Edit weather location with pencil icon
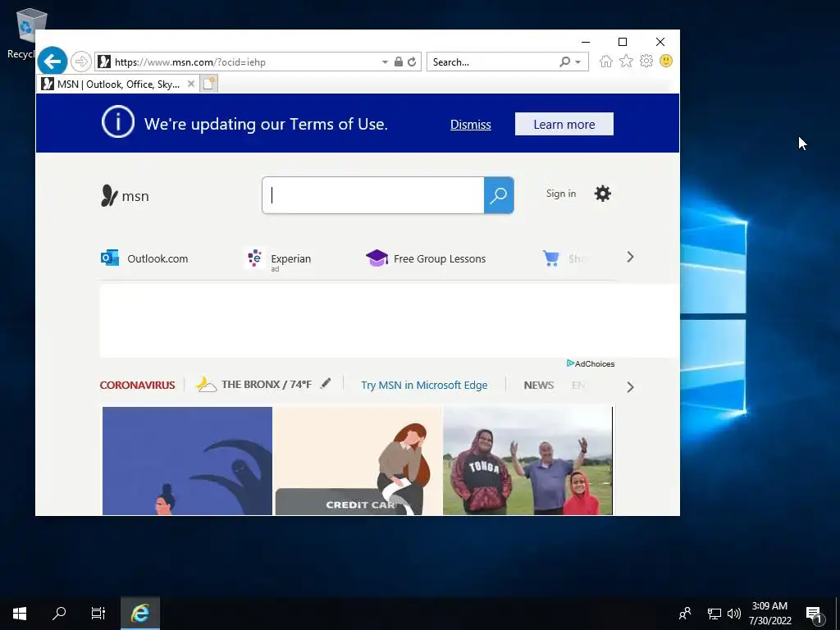The width and height of the screenshot is (840, 630). (x=326, y=383)
